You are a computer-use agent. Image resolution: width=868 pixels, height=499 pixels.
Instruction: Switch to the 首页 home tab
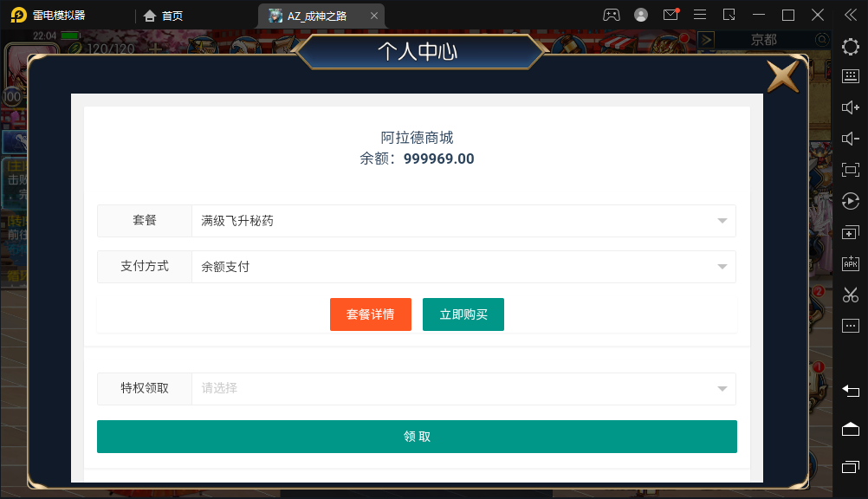tap(164, 16)
